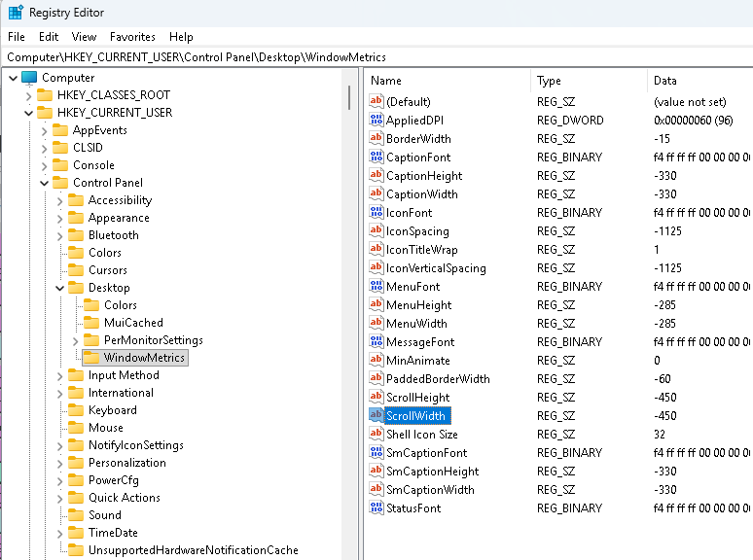This screenshot has width=753, height=560.
Task: Click the BorderWidth string value icon
Action: point(376,139)
